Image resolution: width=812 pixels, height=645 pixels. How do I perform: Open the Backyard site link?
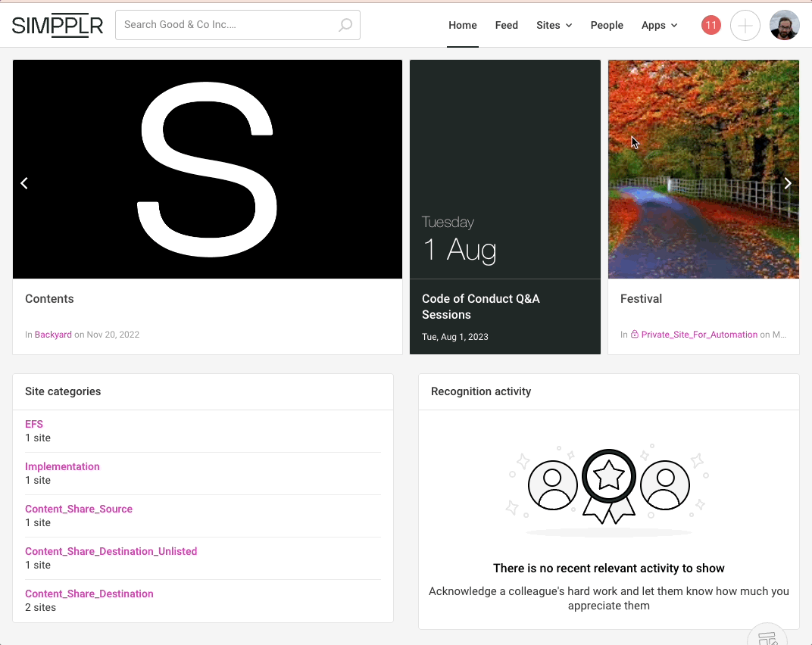[53, 335]
